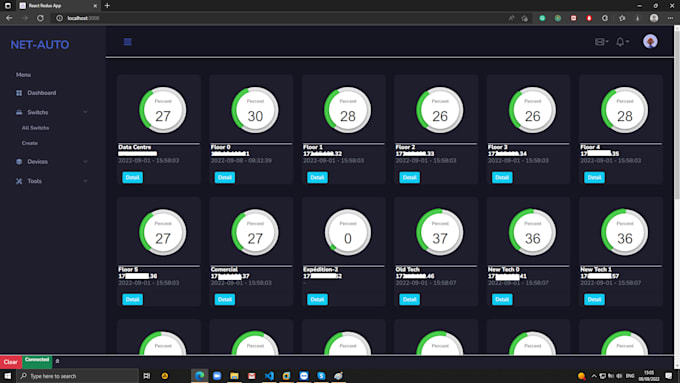The width and height of the screenshot is (680, 383).
Task: Open Detail for Old Tech
Action: click(409, 300)
